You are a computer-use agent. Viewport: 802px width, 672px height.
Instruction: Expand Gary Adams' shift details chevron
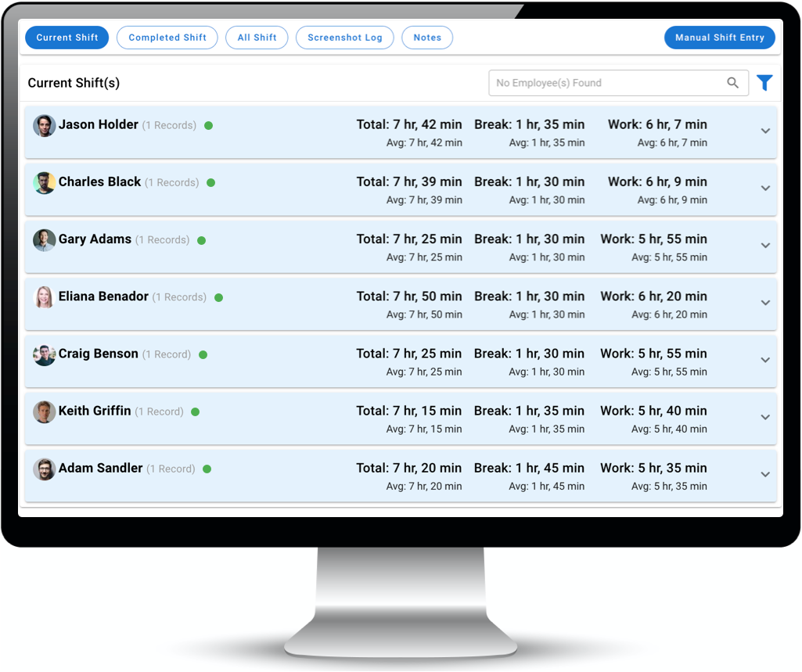tap(765, 246)
